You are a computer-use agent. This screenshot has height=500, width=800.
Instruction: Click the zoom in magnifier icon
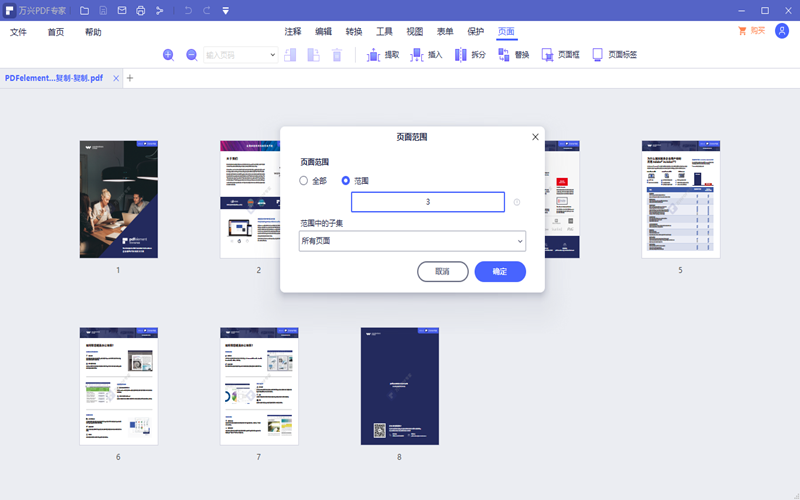[x=168, y=55]
